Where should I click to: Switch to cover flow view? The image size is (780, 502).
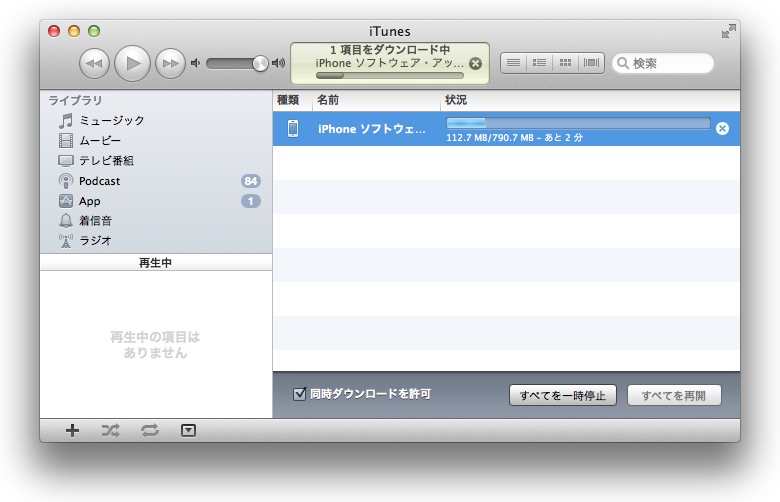(x=592, y=63)
